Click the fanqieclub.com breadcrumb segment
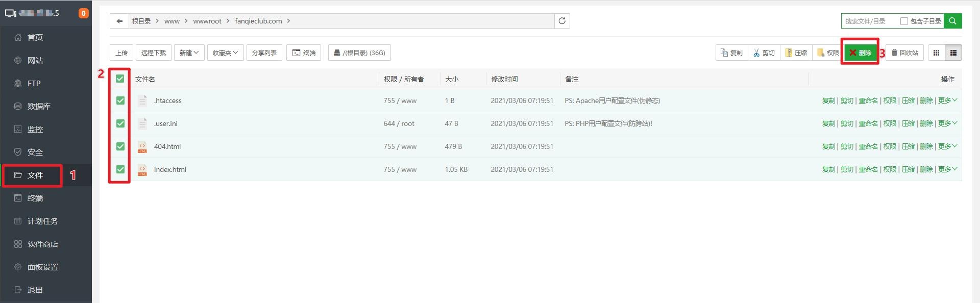 pyautogui.click(x=258, y=21)
